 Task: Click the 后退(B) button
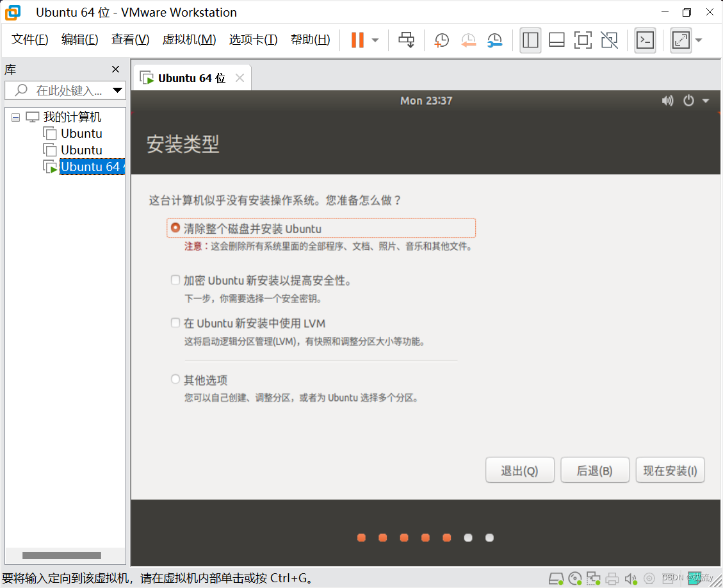pyautogui.click(x=595, y=470)
